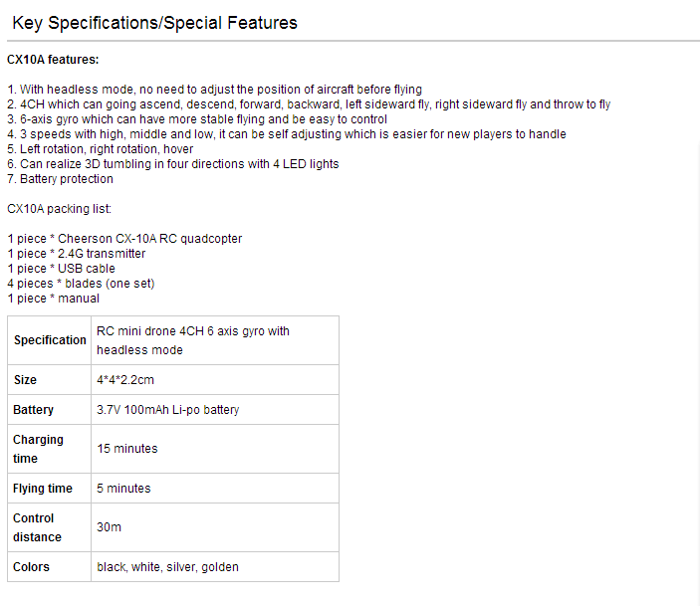Click the CX10A packing list label
This screenshot has width=700, height=606.
point(59,209)
